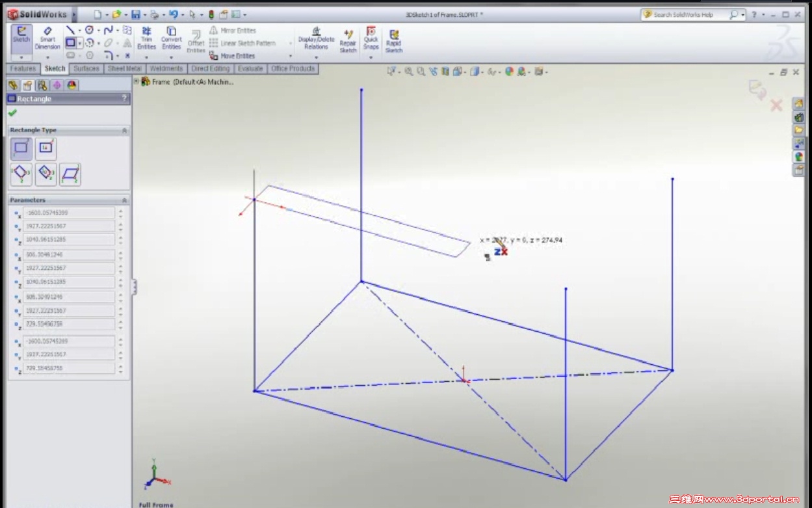The height and width of the screenshot is (508, 812).
Task: Open the SolidWorks menu flyout arrow
Action: 74,14
